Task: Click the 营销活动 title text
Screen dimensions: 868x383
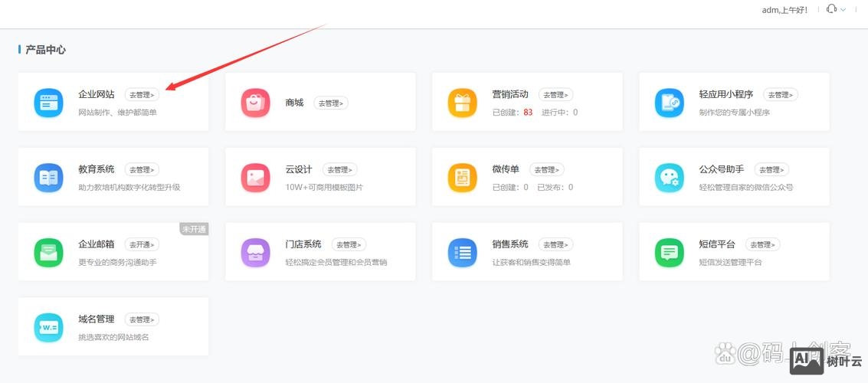Action: pyautogui.click(x=510, y=94)
